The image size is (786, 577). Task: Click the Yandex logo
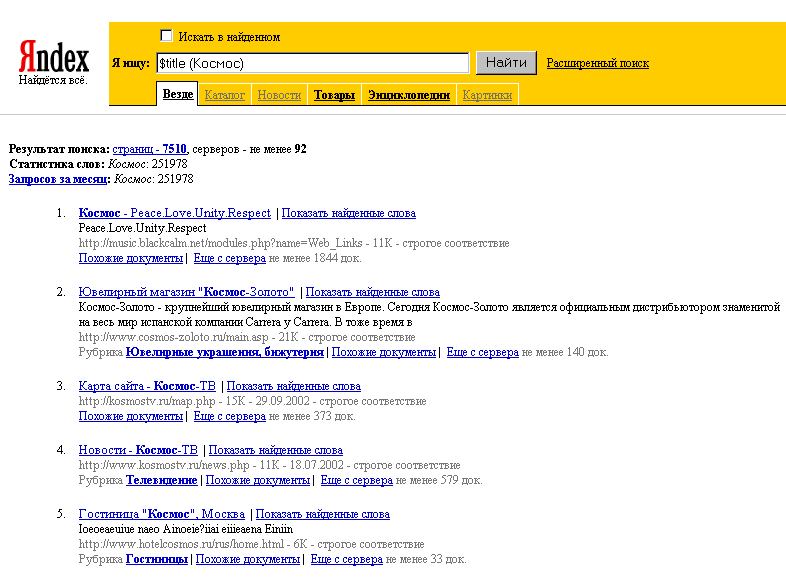(x=54, y=57)
